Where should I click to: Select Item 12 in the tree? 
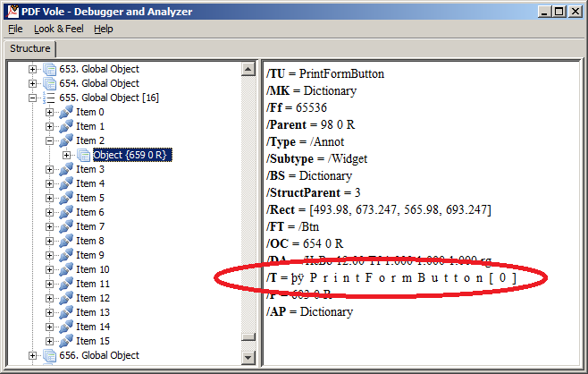[92, 298]
